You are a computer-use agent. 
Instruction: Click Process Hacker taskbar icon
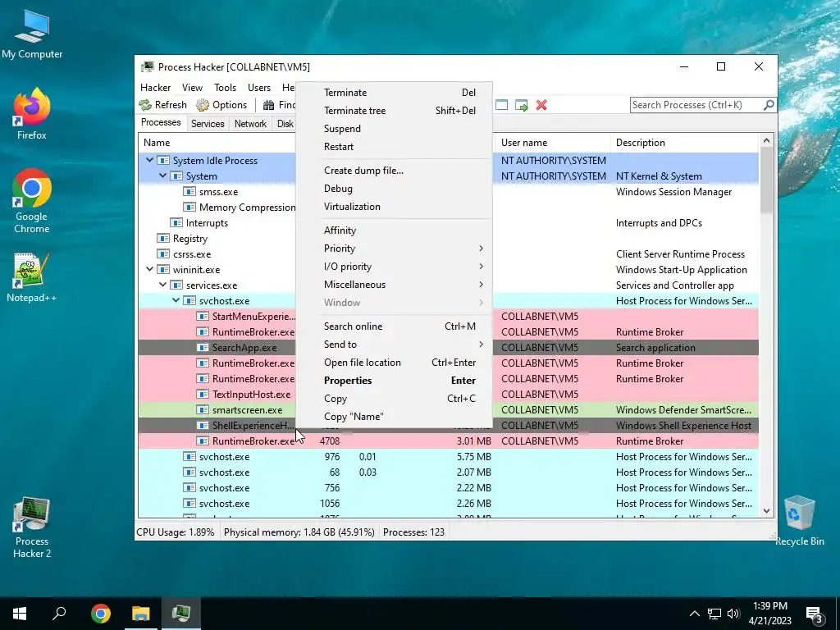pos(181,614)
